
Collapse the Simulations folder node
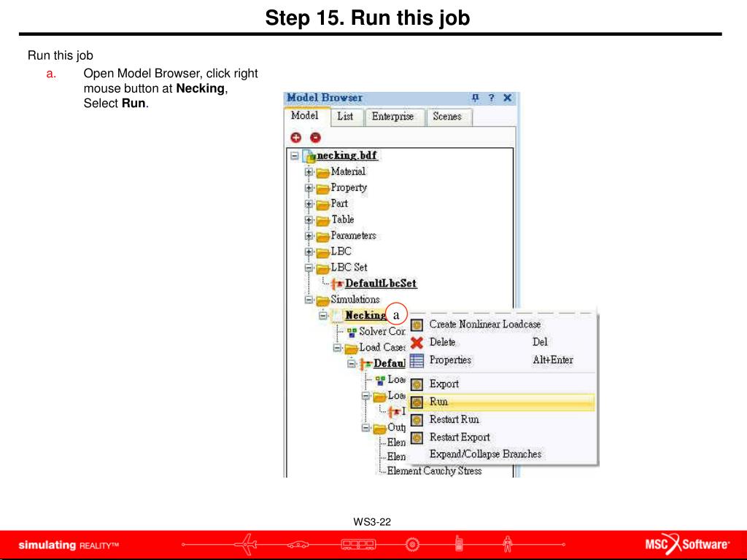pos(309,300)
